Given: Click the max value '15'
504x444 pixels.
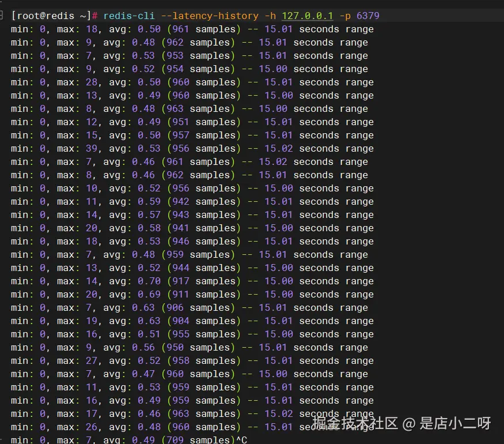Looking at the screenshot, I should pos(92,135).
